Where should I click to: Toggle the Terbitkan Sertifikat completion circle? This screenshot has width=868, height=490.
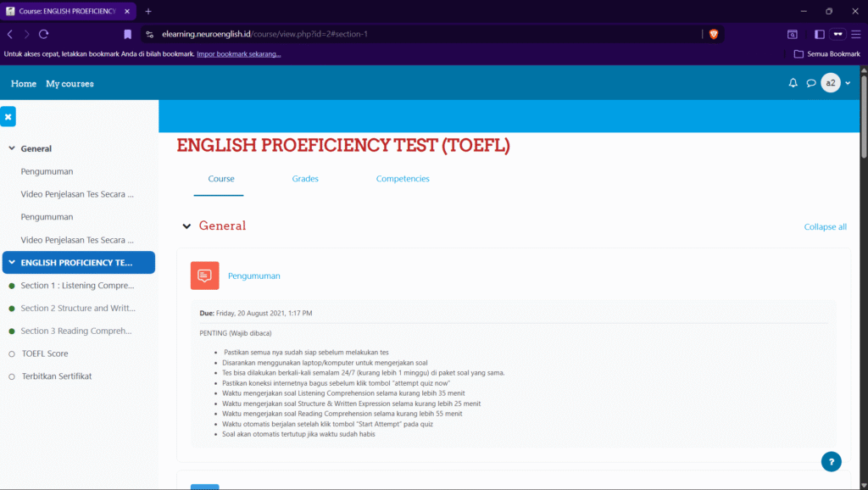pyautogui.click(x=12, y=376)
